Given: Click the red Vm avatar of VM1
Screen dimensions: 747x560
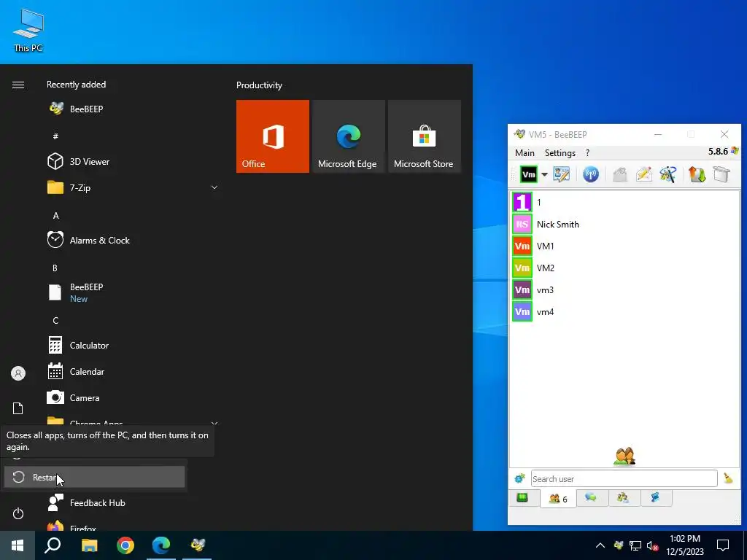Looking at the screenshot, I should [522, 246].
